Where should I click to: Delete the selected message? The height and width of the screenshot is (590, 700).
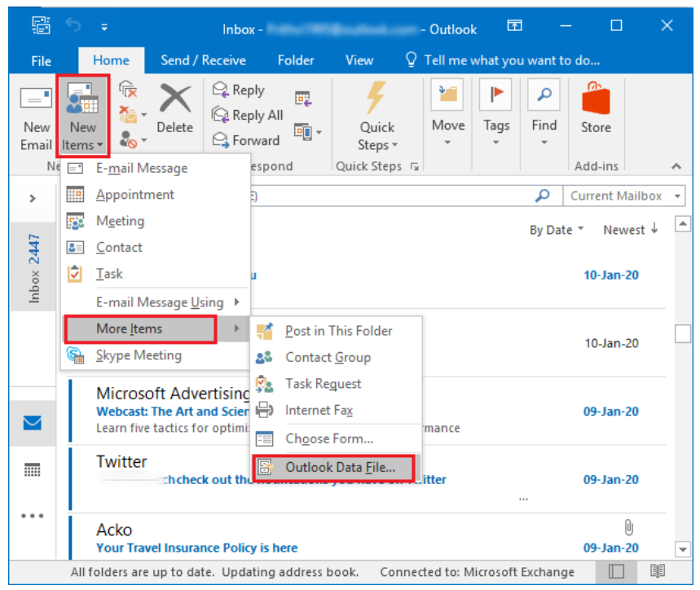(x=174, y=109)
